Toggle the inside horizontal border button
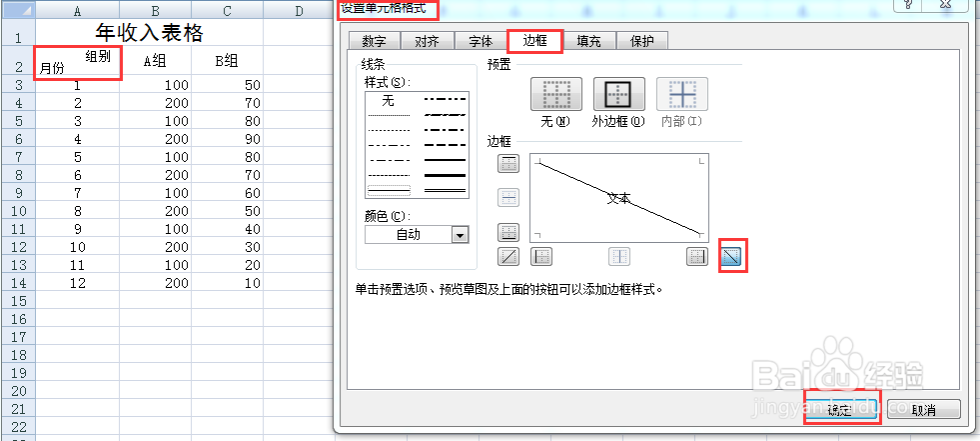 point(508,198)
